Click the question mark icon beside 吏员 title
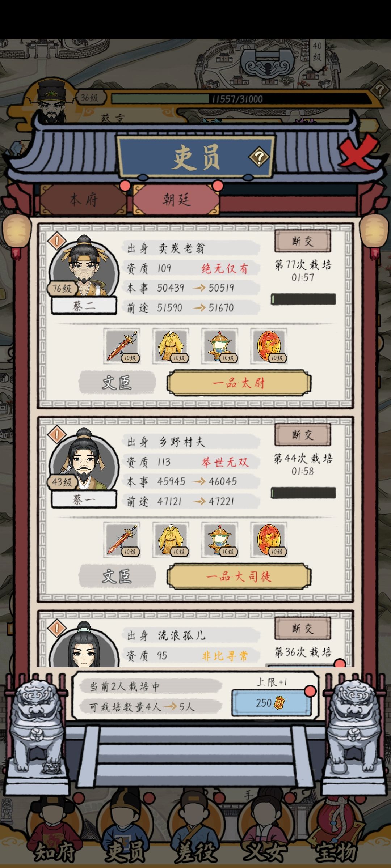 (x=259, y=157)
